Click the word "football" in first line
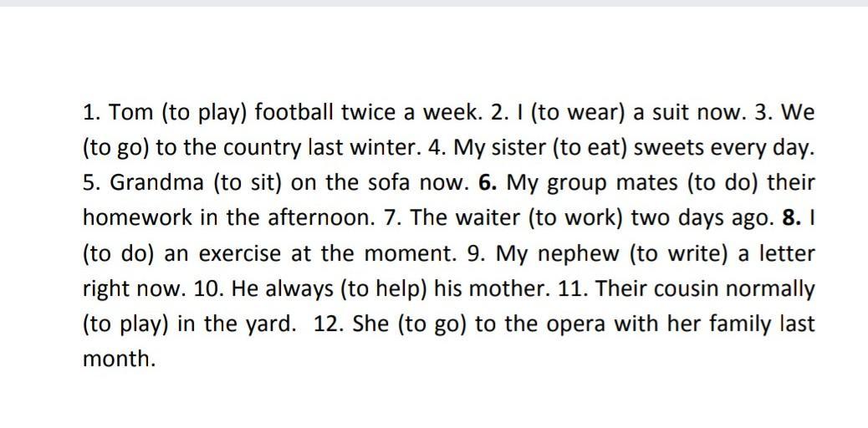Image resolution: width=868 pixels, height=428 pixels. [x=294, y=112]
